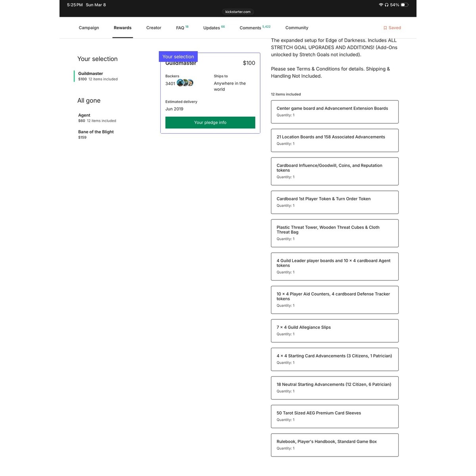This screenshot has height=476, width=476.
Task: Tap the headphones status icon
Action: pyautogui.click(x=387, y=5)
